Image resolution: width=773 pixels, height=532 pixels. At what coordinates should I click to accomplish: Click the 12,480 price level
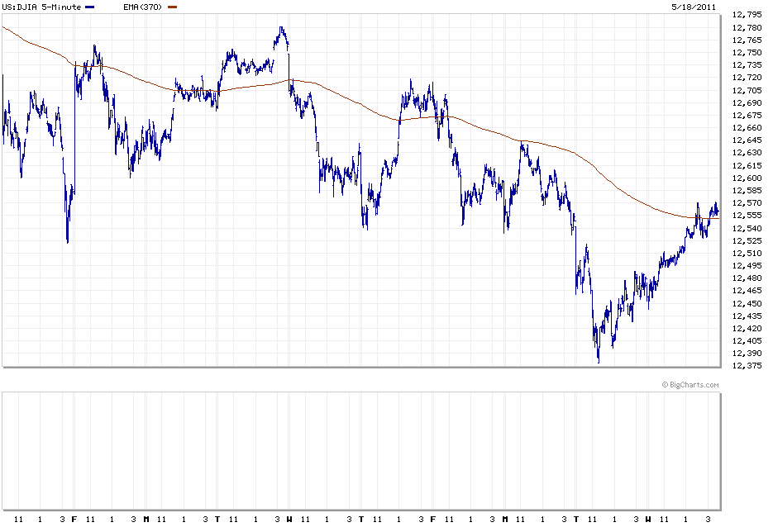coord(747,278)
